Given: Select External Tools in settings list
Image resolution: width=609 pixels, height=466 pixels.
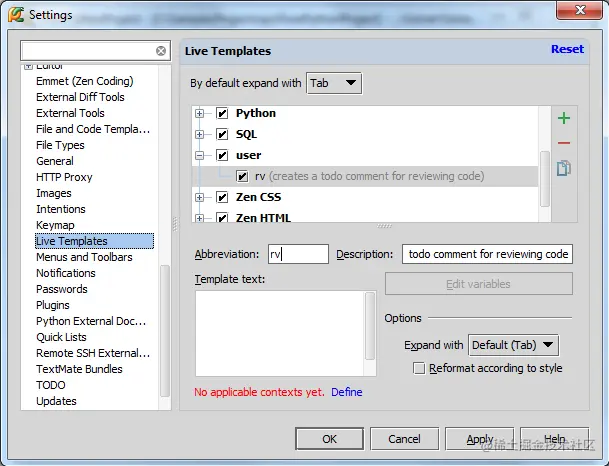Looking at the screenshot, I should click(70, 113).
